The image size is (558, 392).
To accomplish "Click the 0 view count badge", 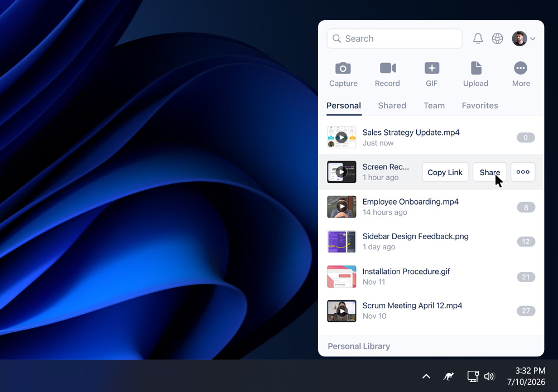I will point(526,138).
